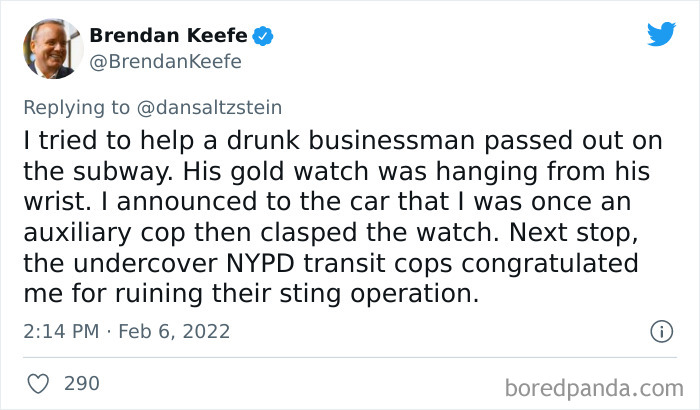Image resolution: width=700 pixels, height=410 pixels.
Task: Click the word "subway" in the tweet
Action: [123, 172]
